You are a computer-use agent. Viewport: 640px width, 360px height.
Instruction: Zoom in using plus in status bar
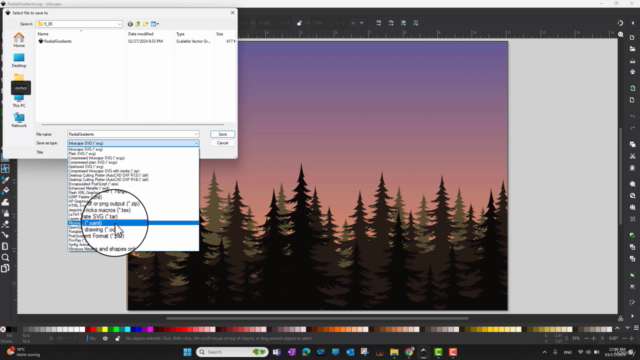coord(594,338)
